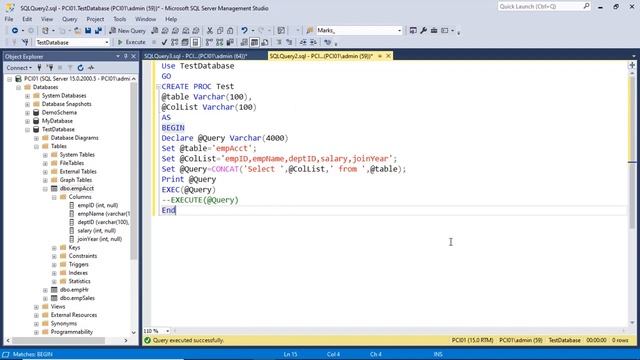Viewport: 640px width, 360px height.
Task: Click the 'Ln 15' status bar entry
Action: click(x=290, y=354)
